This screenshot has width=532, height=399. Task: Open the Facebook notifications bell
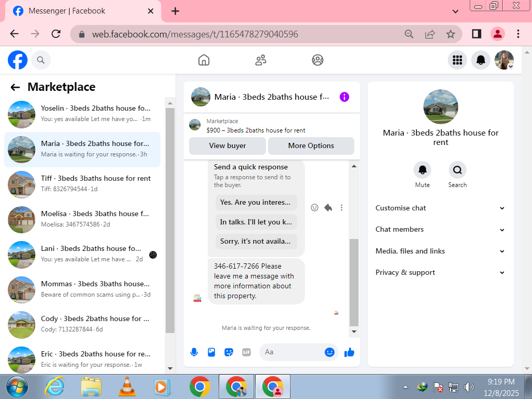481,60
